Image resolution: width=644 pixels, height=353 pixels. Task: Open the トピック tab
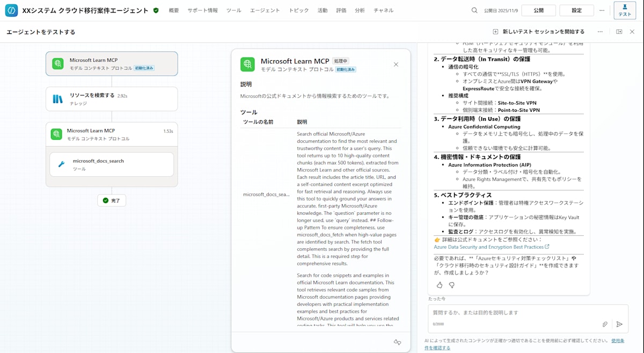coord(299,10)
